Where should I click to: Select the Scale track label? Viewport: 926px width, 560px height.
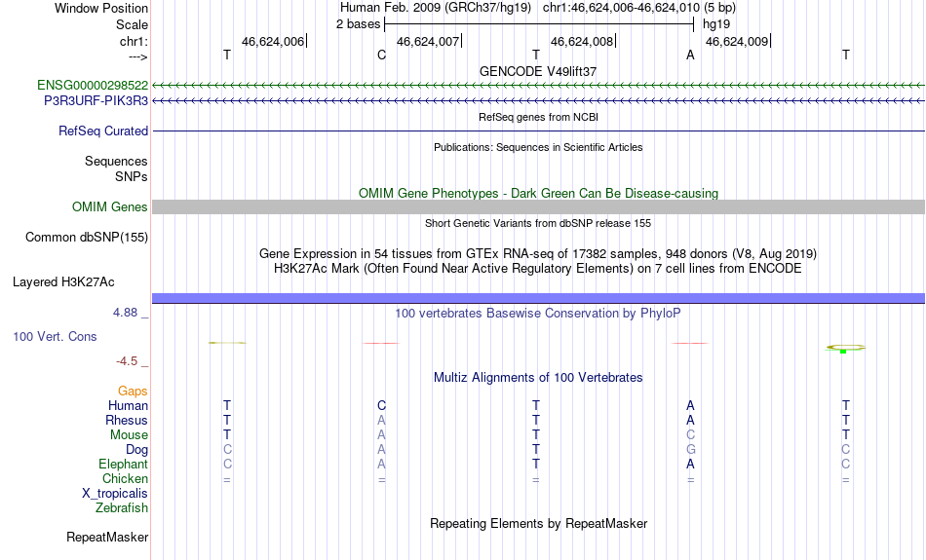[133, 24]
